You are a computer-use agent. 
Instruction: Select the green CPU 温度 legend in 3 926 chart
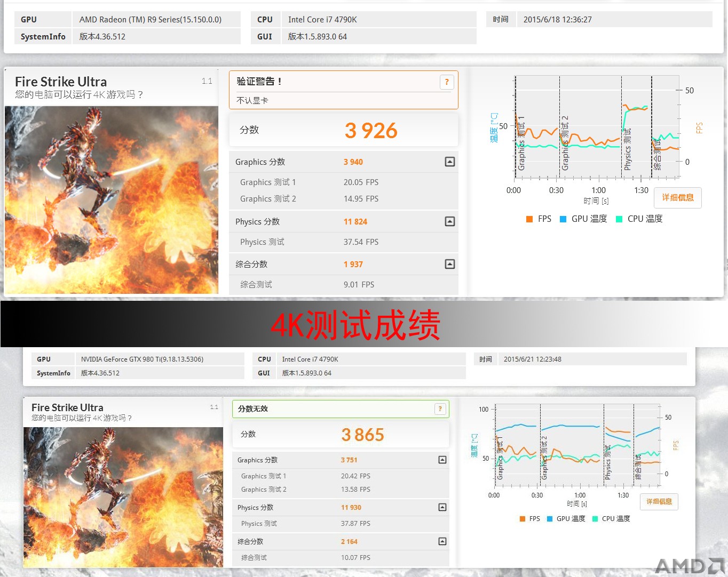[x=639, y=219]
